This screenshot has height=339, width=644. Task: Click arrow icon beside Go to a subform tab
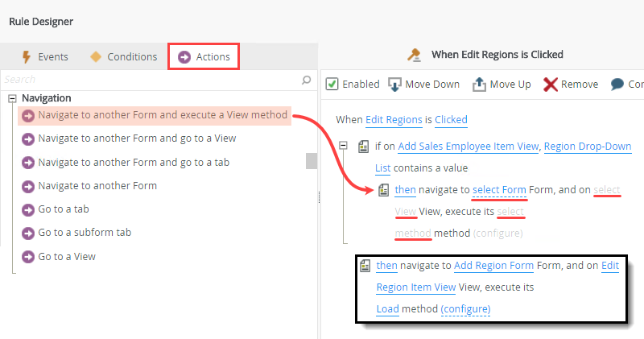[x=28, y=233]
